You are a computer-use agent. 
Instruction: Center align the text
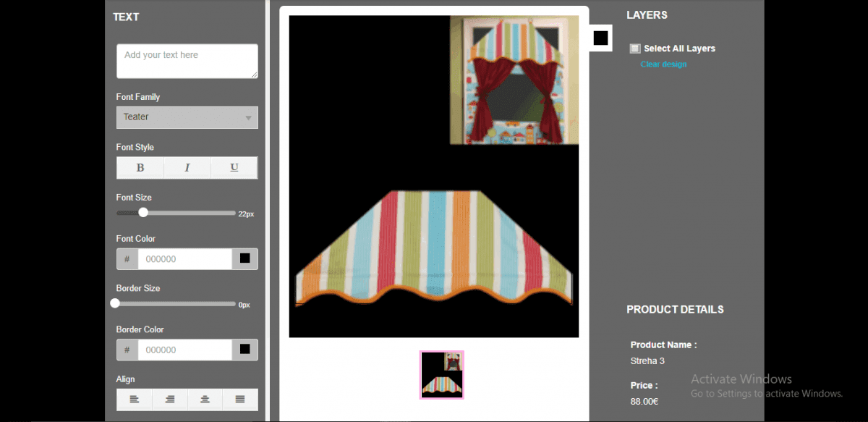click(x=205, y=400)
